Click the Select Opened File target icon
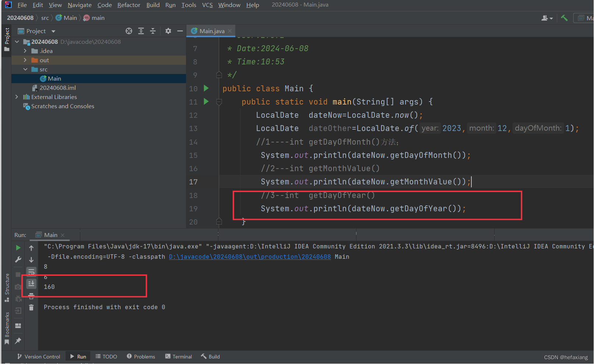This screenshot has height=364, width=594. pos(129,31)
